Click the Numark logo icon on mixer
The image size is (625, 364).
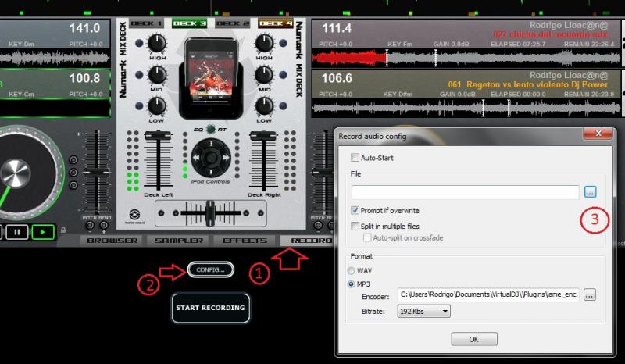134,216
